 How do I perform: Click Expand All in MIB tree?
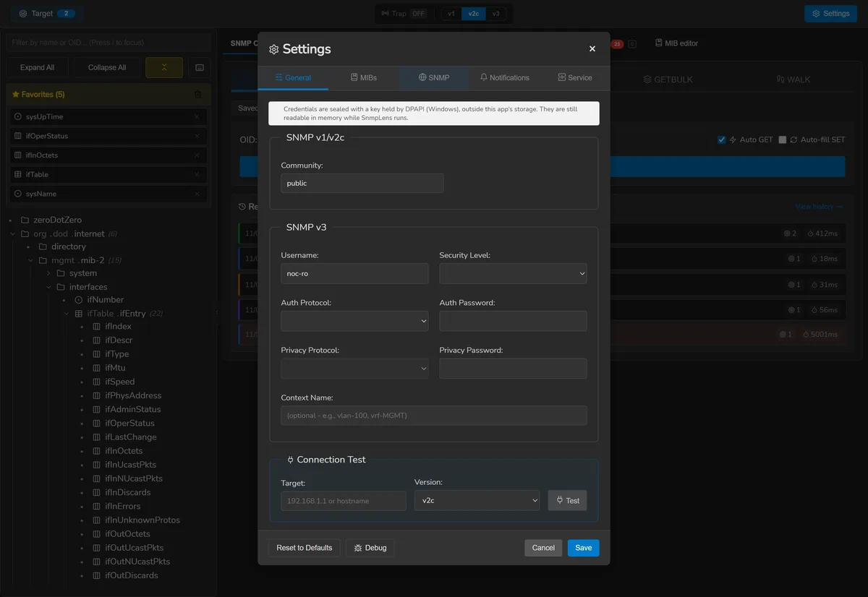click(x=37, y=67)
